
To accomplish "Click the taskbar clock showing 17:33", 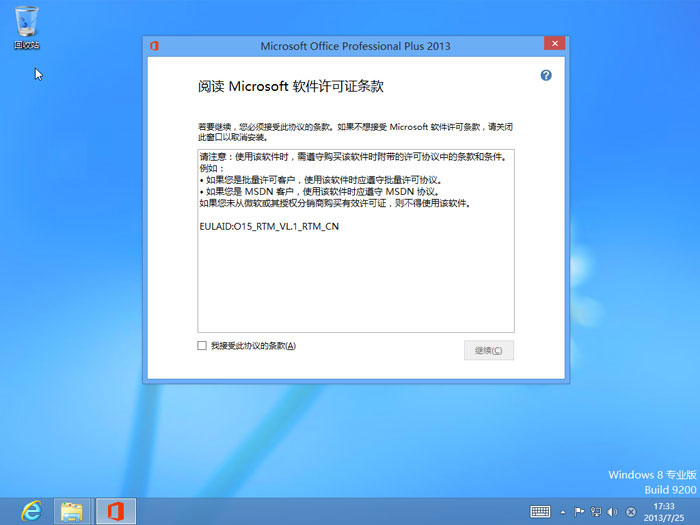I will point(664,511).
